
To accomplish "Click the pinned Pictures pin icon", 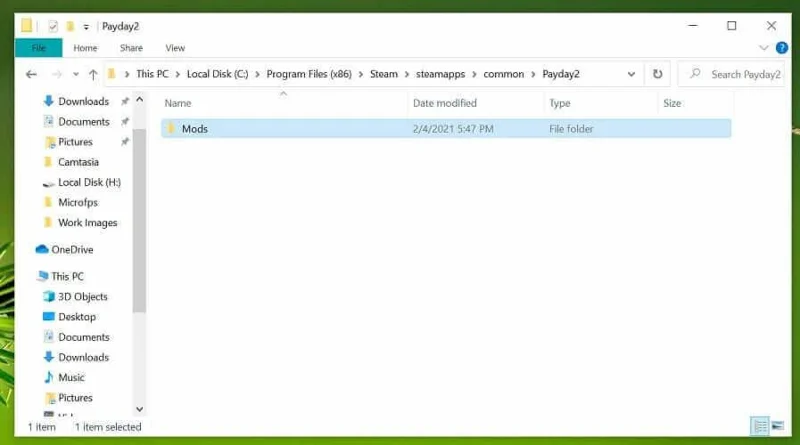I will click(124, 142).
